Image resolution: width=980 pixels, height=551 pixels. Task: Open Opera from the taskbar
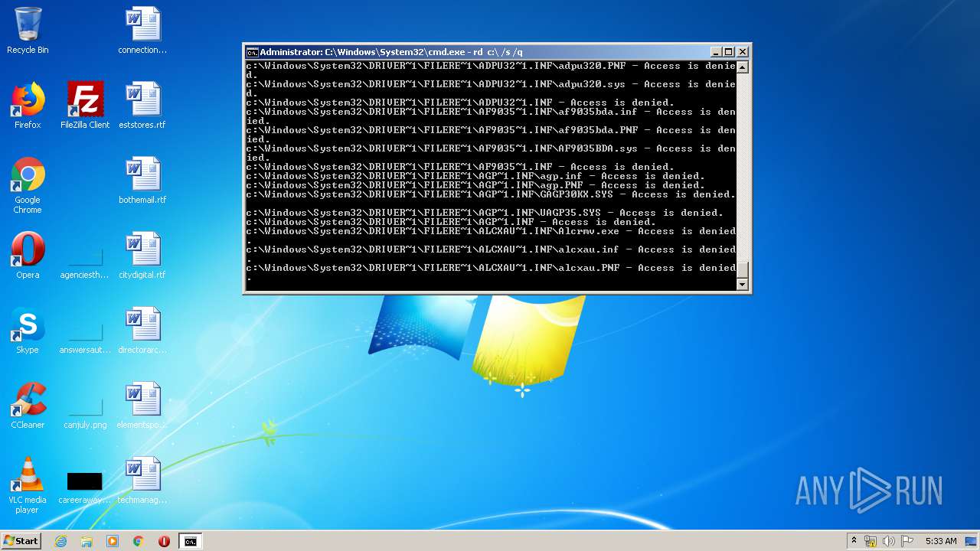pos(164,541)
